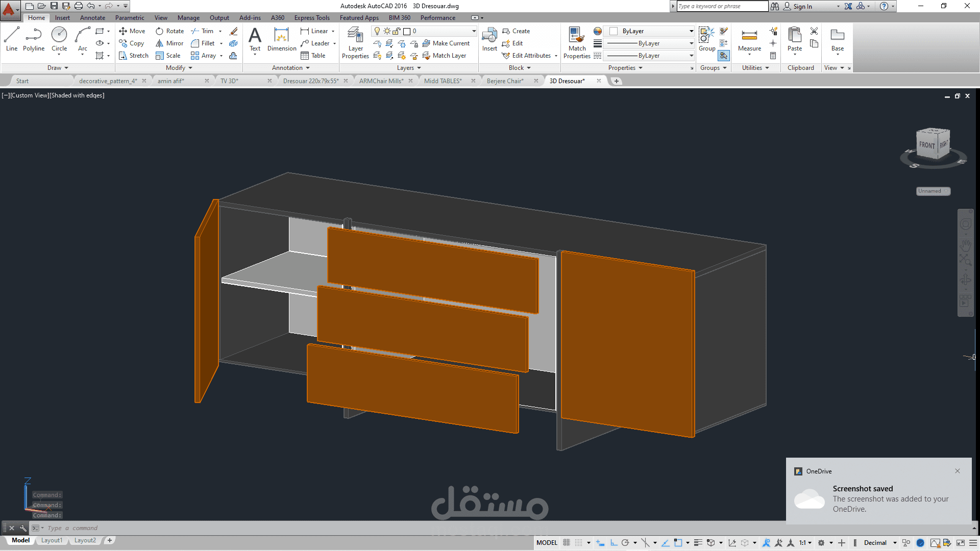Toggle grid display in status bar
This screenshot has width=980, height=551.
[x=567, y=543]
